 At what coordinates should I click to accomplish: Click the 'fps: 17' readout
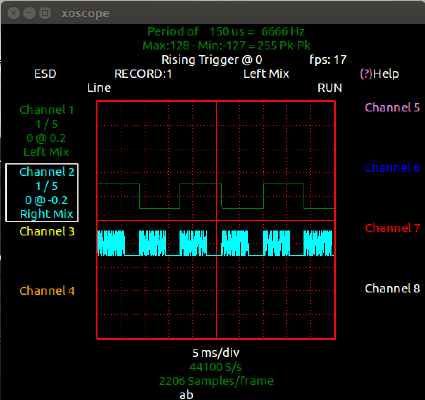click(x=328, y=60)
